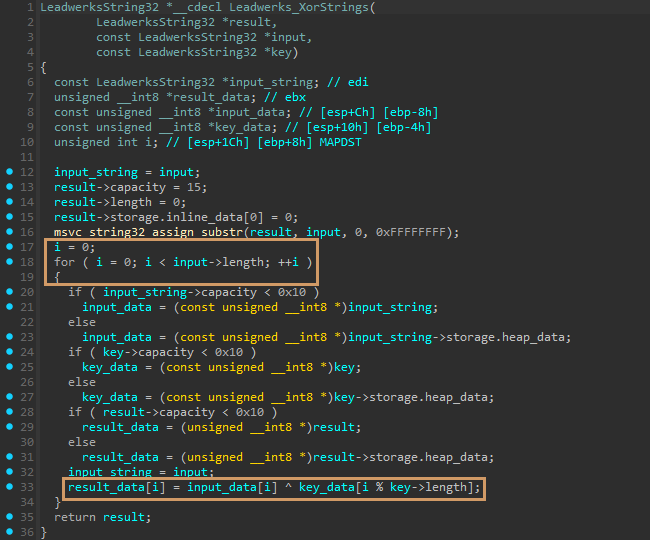
Task: Select result->capacity on line 13
Action: 110,187
